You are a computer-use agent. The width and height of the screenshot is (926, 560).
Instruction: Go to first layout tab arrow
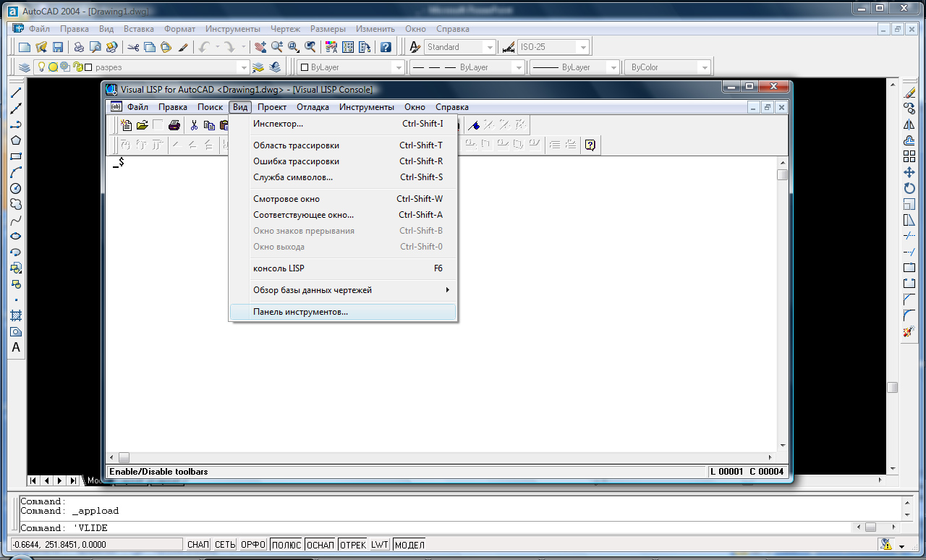pos(34,480)
